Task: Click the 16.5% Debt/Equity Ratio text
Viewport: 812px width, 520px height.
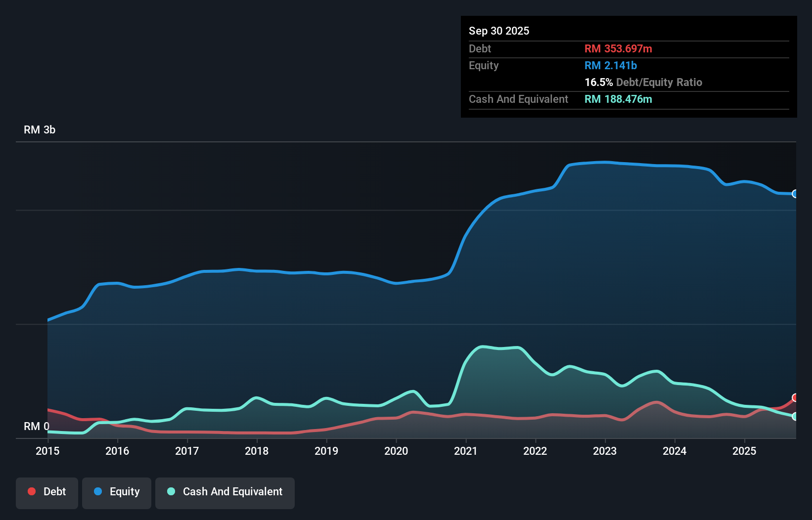Action: 643,82
